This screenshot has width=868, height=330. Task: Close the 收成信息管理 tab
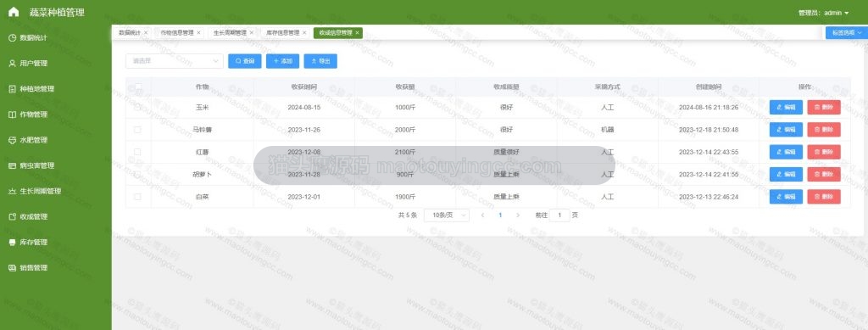[x=357, y=33]
